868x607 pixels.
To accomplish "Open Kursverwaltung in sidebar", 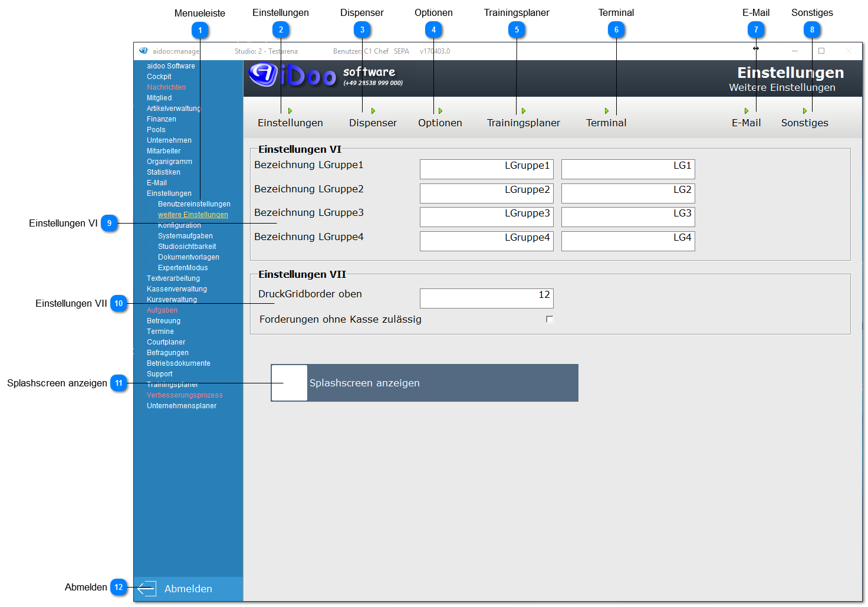I will tap(172, 300).
